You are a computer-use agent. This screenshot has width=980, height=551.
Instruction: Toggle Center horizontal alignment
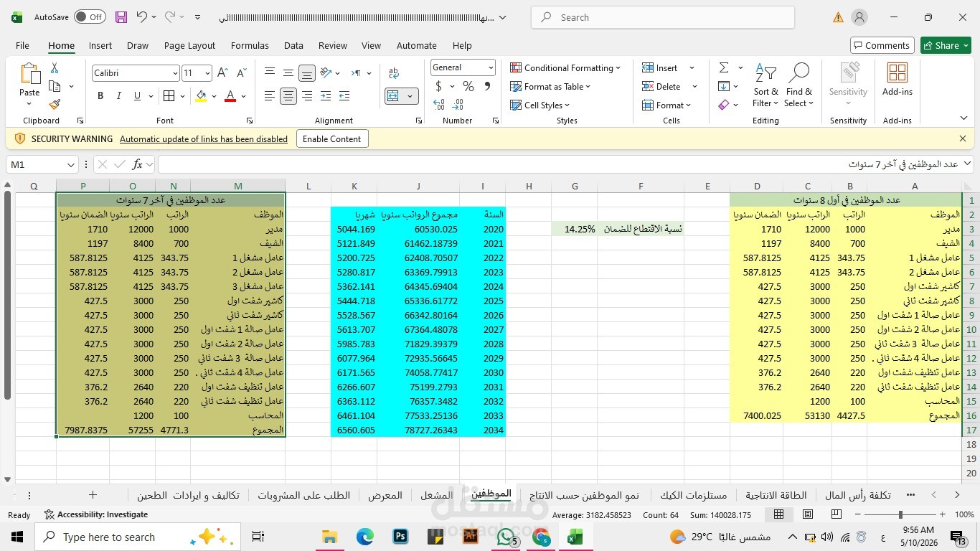click(x=288, y=96)
